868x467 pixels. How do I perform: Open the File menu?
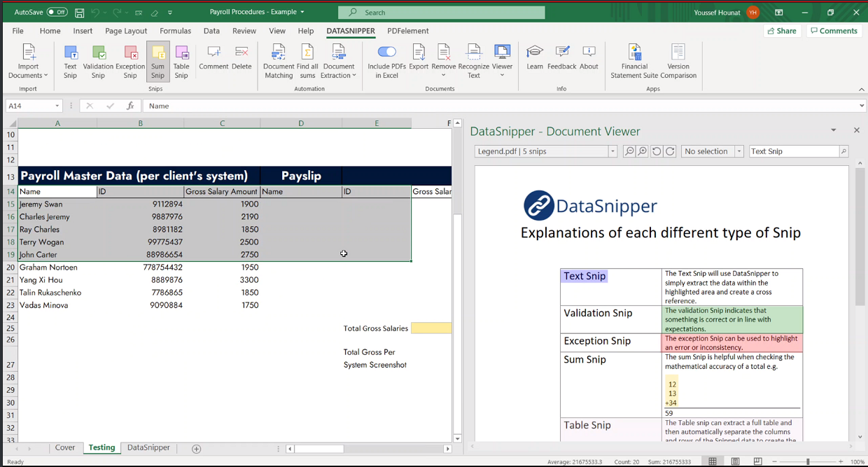pos(17,31)
